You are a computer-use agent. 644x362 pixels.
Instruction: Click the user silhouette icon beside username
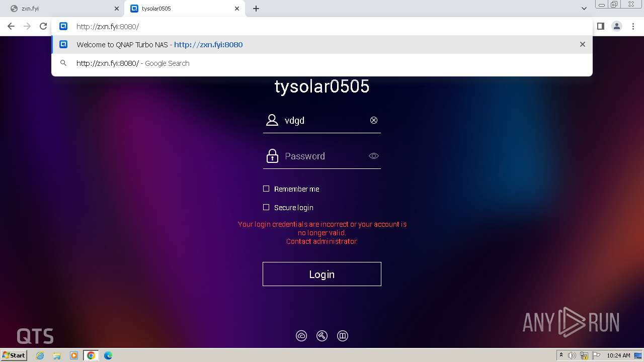tap(272, 120)
